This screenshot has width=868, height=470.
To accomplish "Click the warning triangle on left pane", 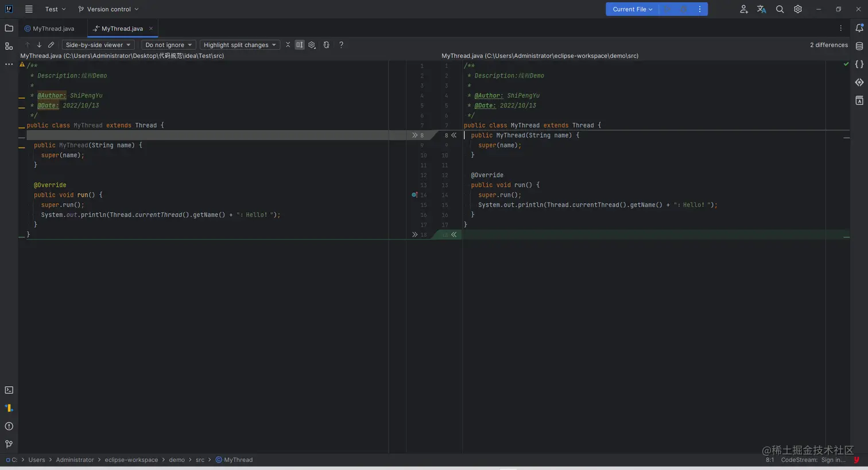I will click(22, 65).
